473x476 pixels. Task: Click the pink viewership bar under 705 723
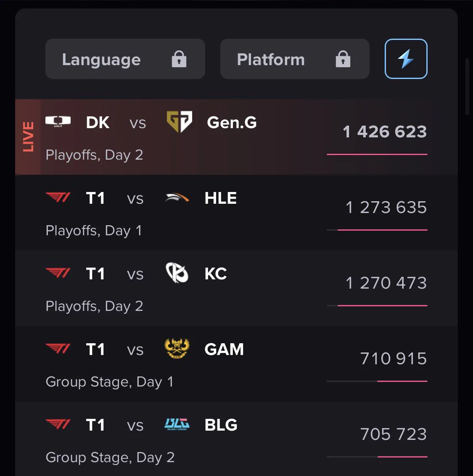point(402,457)
